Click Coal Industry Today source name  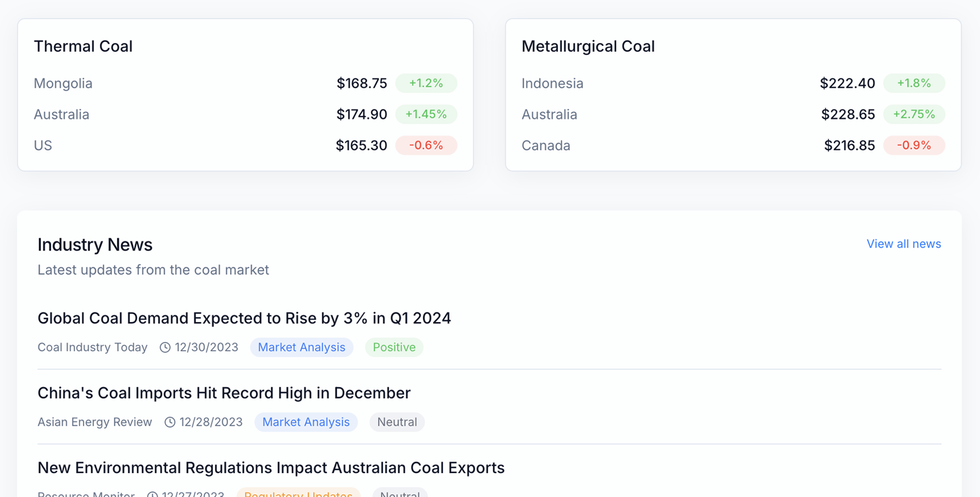click(x=92, y=347)
